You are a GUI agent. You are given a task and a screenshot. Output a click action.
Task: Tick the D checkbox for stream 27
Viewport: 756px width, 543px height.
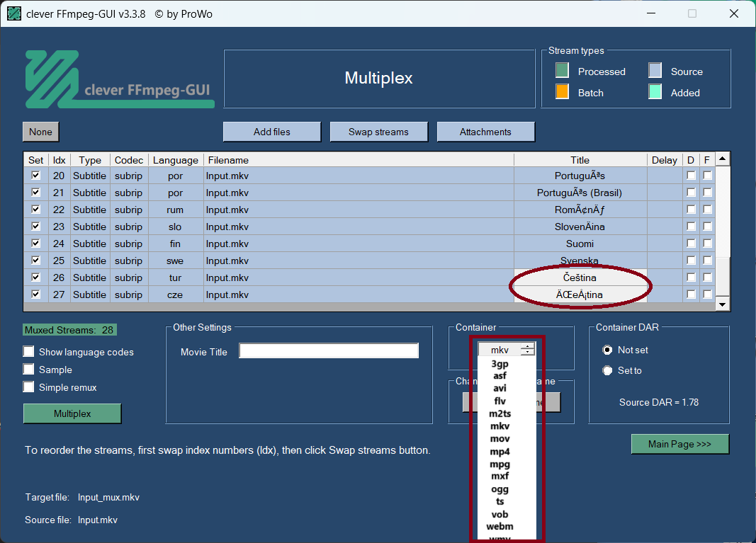click(x=691, y=294)
